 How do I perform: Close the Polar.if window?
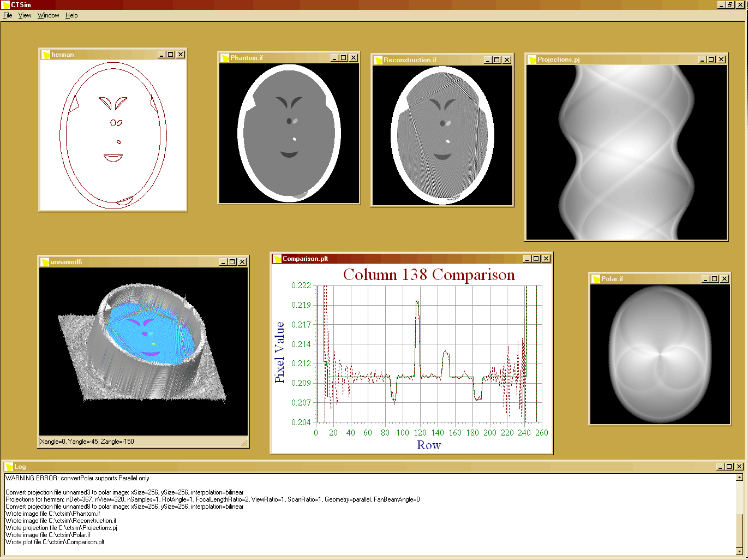pos(725,279)
